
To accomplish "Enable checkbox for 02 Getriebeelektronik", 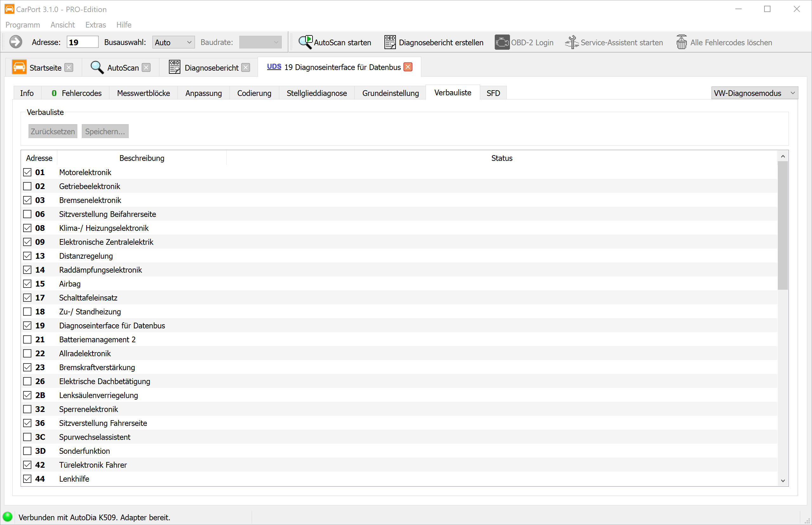I will (x=27, y=186).
